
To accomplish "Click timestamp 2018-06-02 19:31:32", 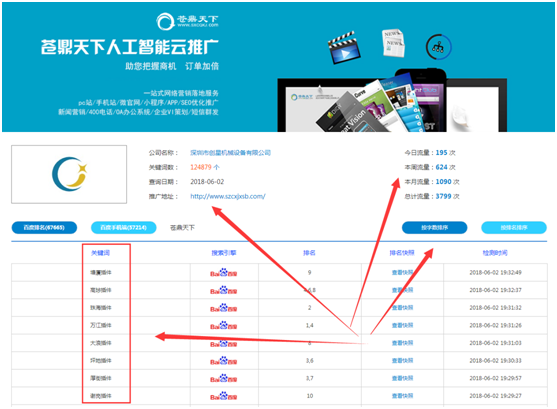I will click(x=496, y=308).
